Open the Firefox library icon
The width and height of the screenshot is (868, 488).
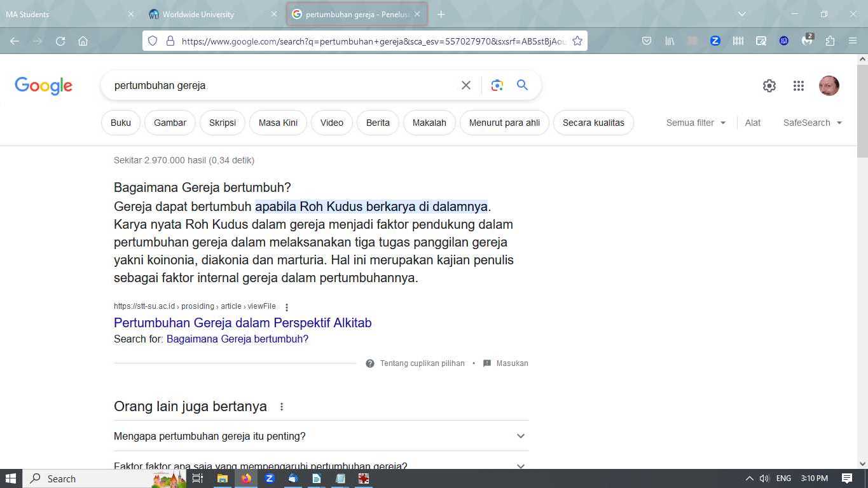670,41
